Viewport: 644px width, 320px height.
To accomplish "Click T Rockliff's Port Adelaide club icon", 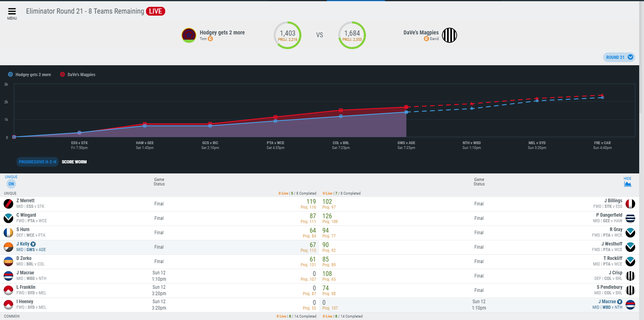I will (x=630, y=262).
